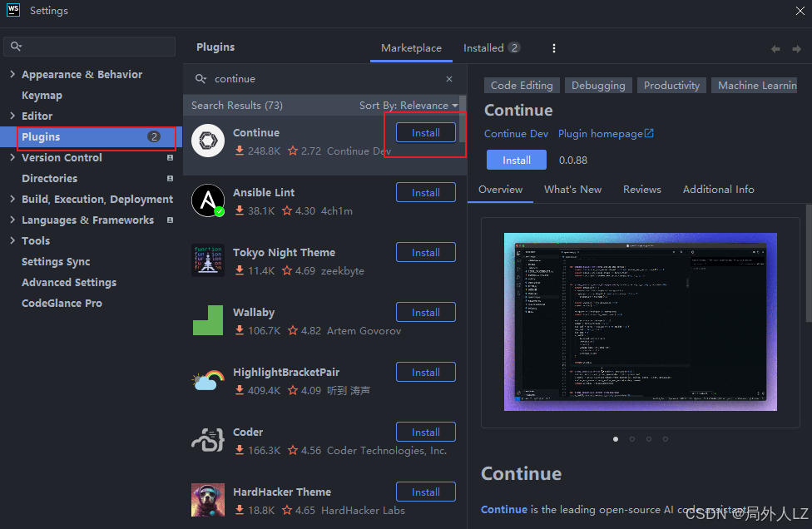
Task: Install the HardHacker Theme plugin
Action: coord(426,492)
